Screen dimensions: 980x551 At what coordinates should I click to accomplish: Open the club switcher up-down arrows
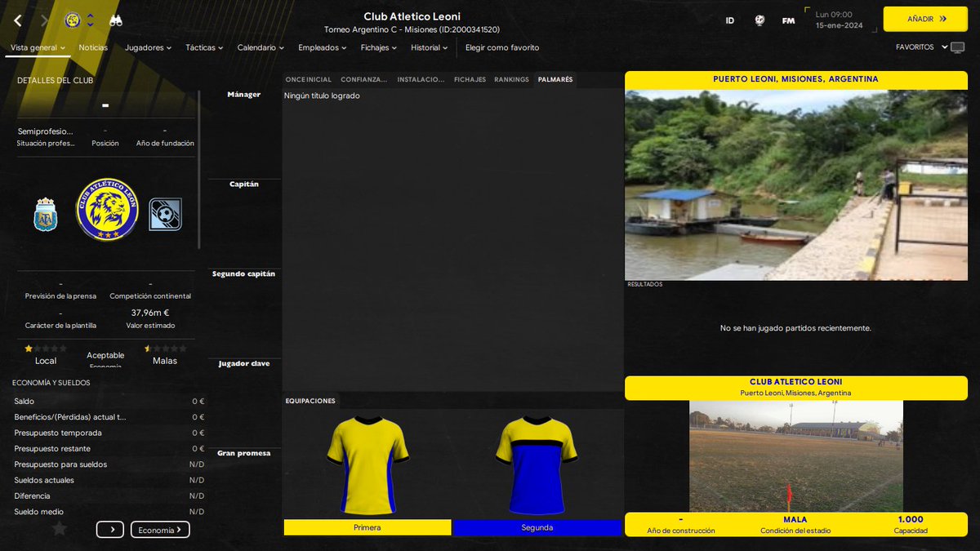pyautogui.click(x=91, y=20)
